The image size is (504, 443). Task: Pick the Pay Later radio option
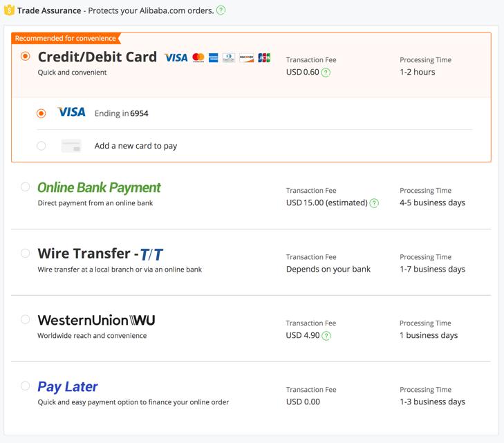coord(26,386)
